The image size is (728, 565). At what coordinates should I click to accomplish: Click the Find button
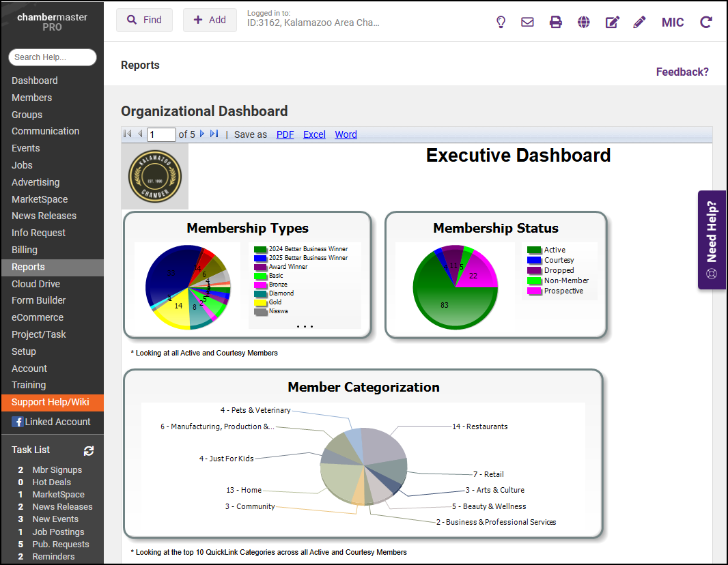pos(144,20)
